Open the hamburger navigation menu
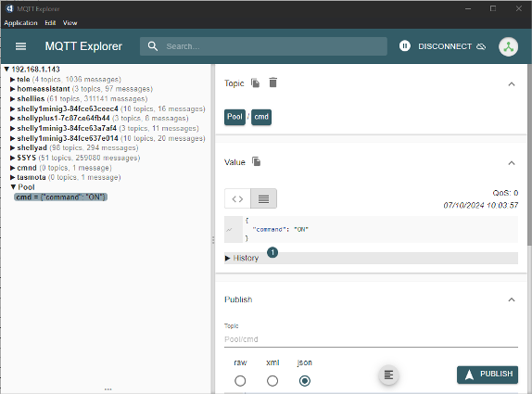The image size is (532, 394). pyautogui.click(x=20, y=46)
